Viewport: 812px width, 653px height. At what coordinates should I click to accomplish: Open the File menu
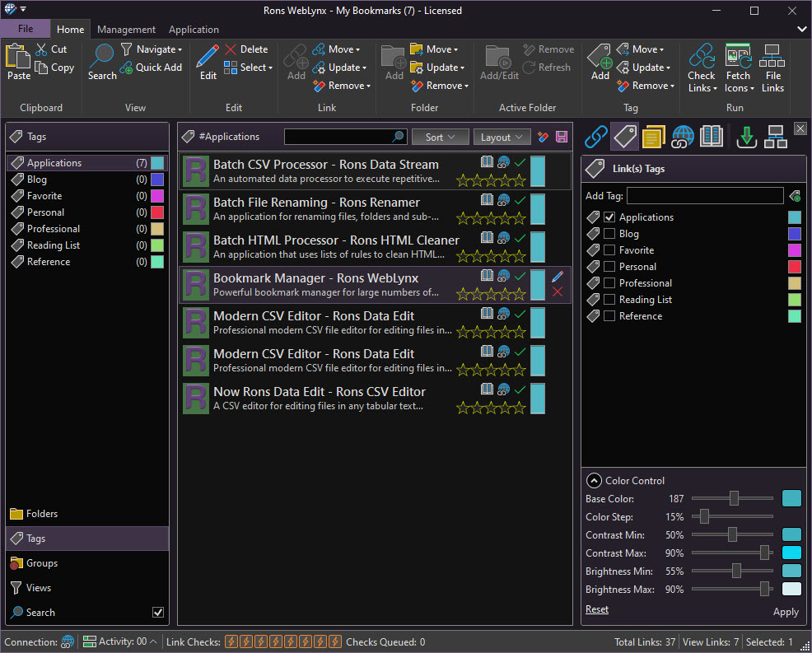coord(26,29)
